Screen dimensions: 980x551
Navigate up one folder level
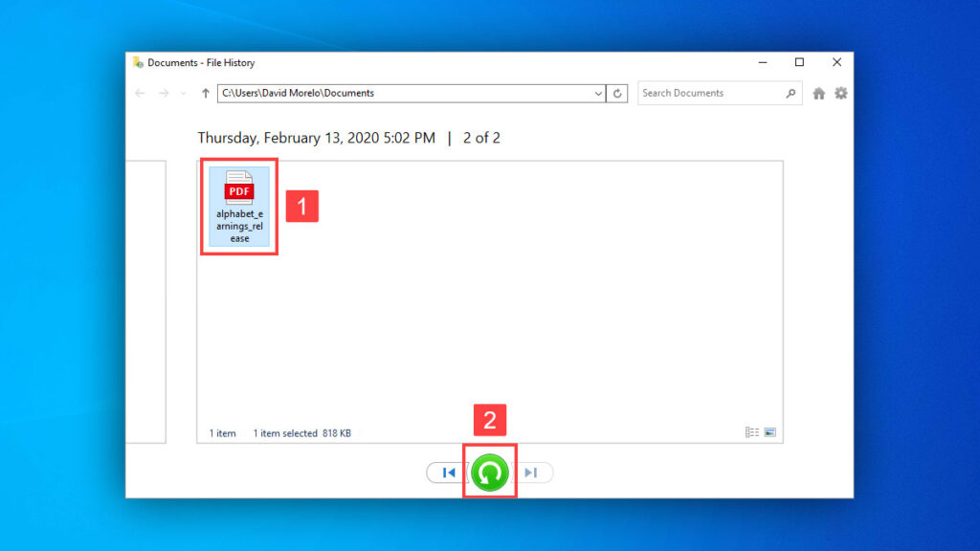click(205, 94)
